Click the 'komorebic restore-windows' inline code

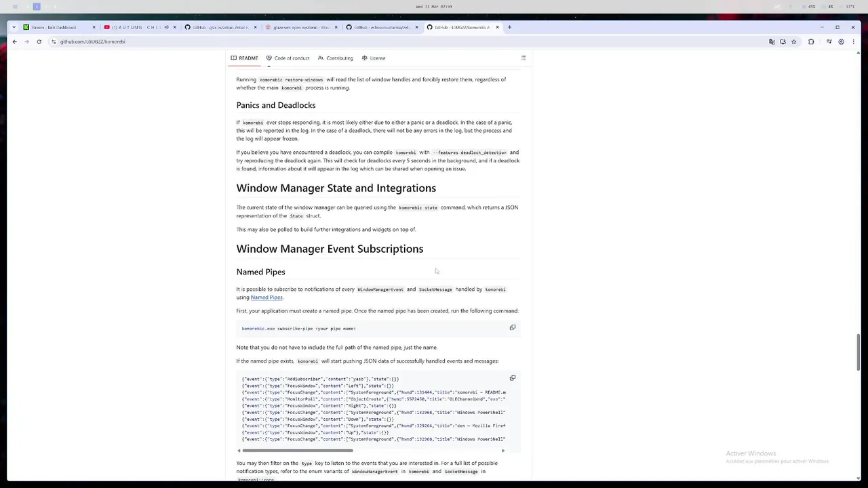click(x=291, y=80)
